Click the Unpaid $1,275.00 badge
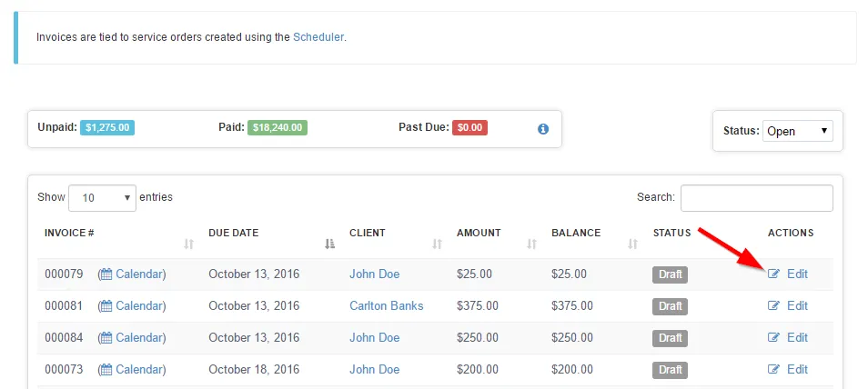The image size is (868, 389). pos(107,128)
